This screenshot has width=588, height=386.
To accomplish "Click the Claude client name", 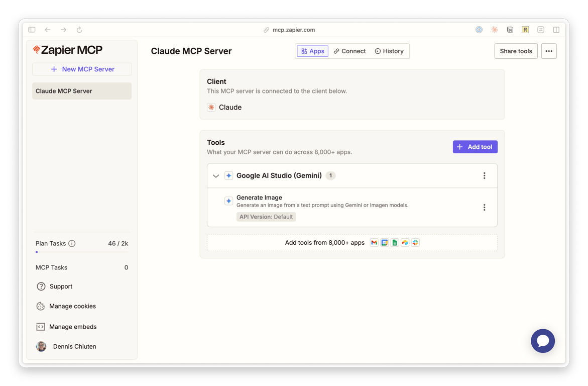I will click(230, 108).
